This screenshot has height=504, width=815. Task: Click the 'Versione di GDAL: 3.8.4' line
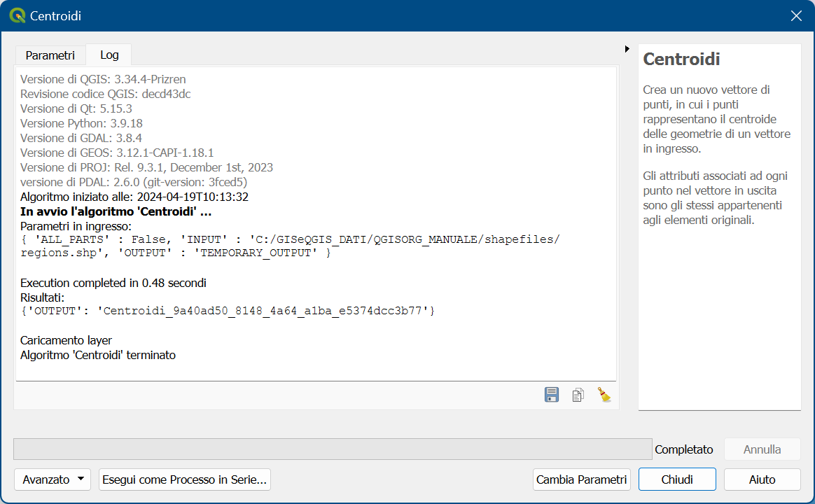tap(81, 138)
